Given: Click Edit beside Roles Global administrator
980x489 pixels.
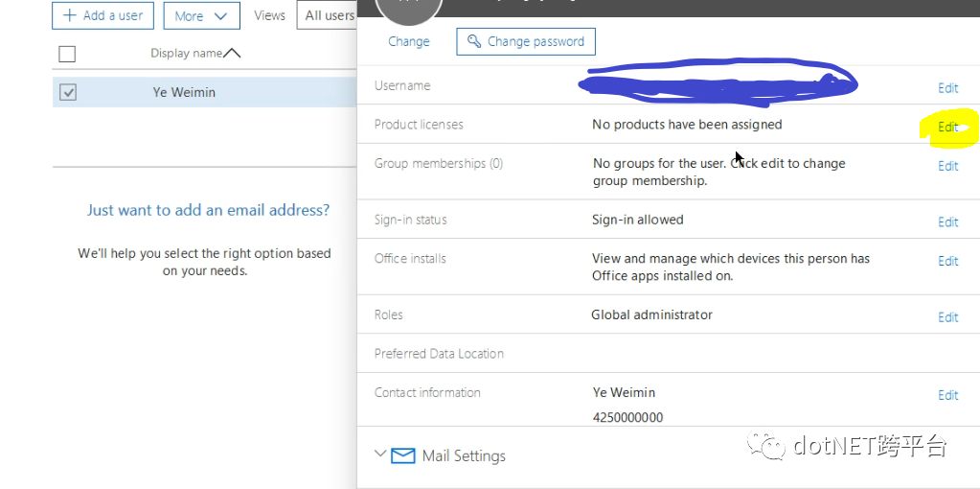Looking at the screenshot, I should (947, 316).
